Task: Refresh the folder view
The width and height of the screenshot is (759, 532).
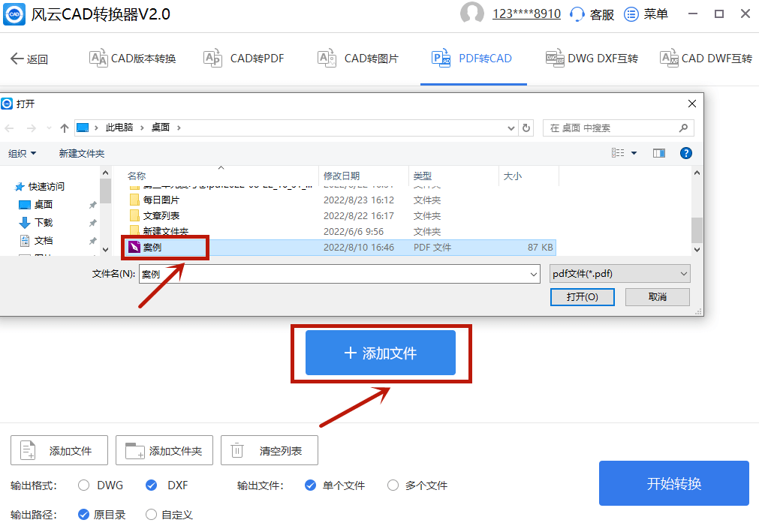Action: [x=526, y=128]
